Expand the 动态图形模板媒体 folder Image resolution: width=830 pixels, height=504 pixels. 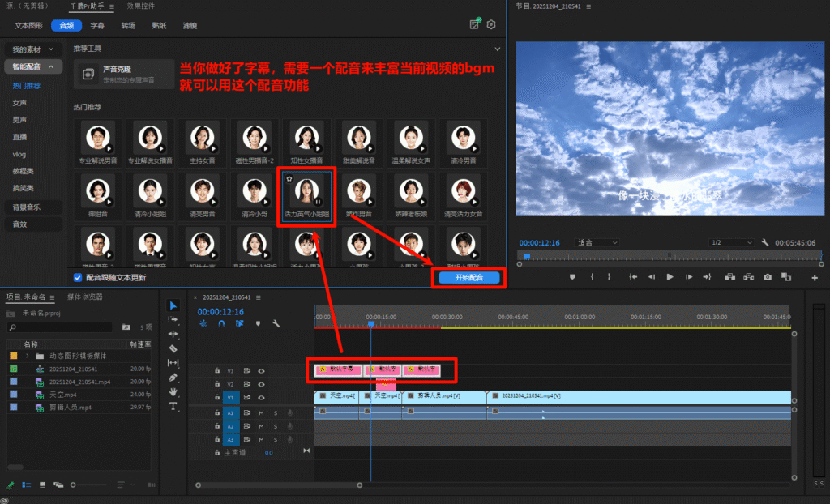(27, 356)
